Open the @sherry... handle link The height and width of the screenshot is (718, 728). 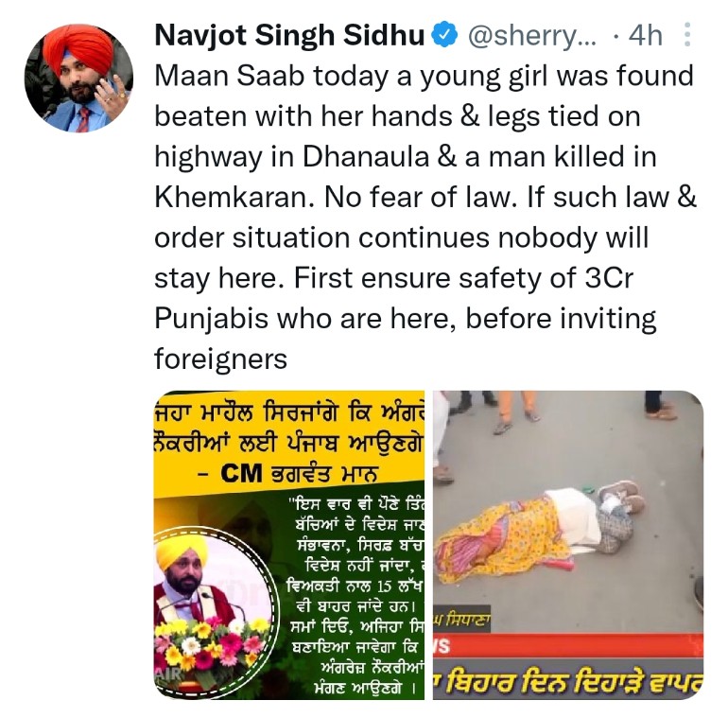point(532,36)
